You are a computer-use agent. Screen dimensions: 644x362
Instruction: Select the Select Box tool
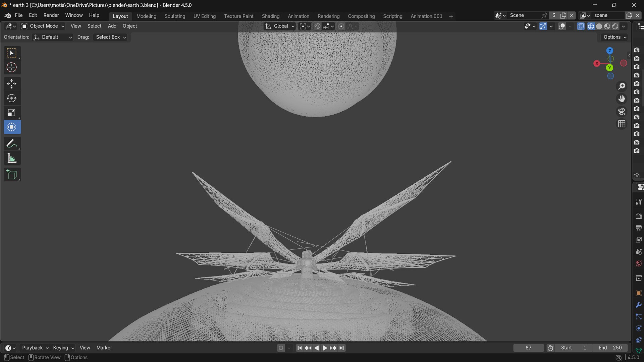(12, 53)
